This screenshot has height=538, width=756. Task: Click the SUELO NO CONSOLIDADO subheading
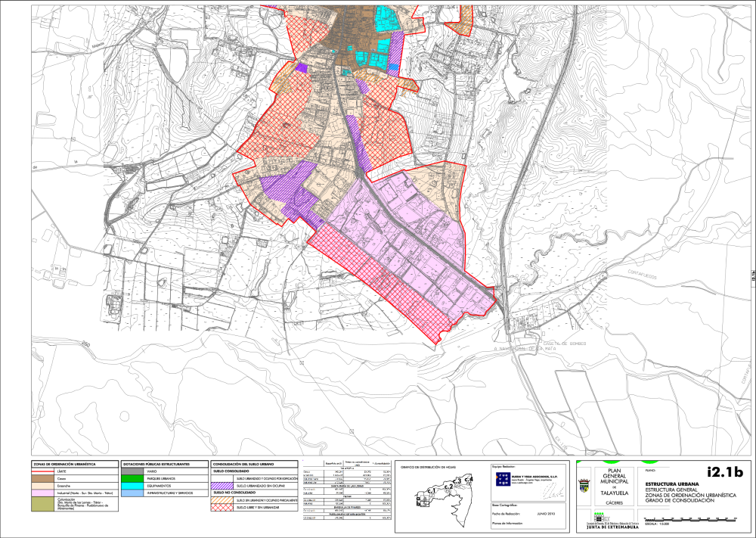[234, 493]
